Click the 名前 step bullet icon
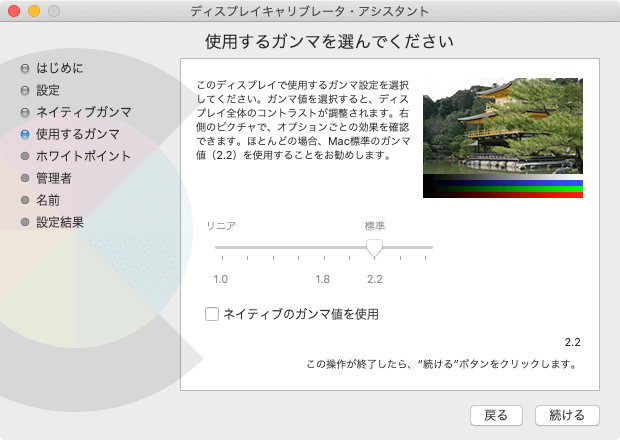 pyautogui.click(x=25, y=200)
